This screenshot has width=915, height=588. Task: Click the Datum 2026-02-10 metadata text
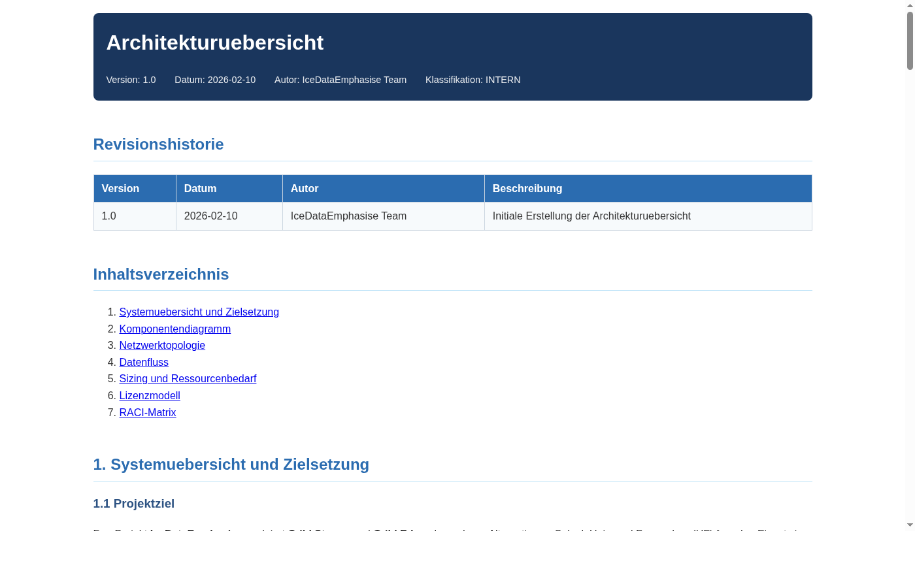click(x=215, y=80)
